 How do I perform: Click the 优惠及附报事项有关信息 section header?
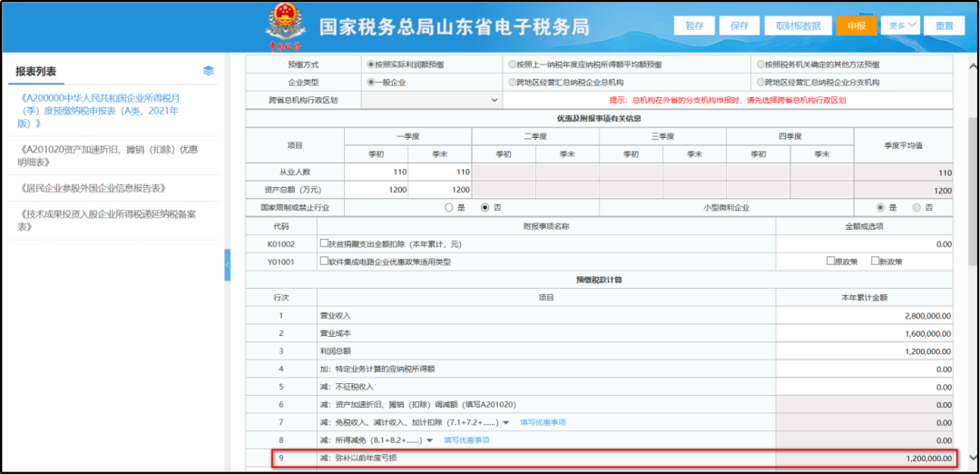599,118
